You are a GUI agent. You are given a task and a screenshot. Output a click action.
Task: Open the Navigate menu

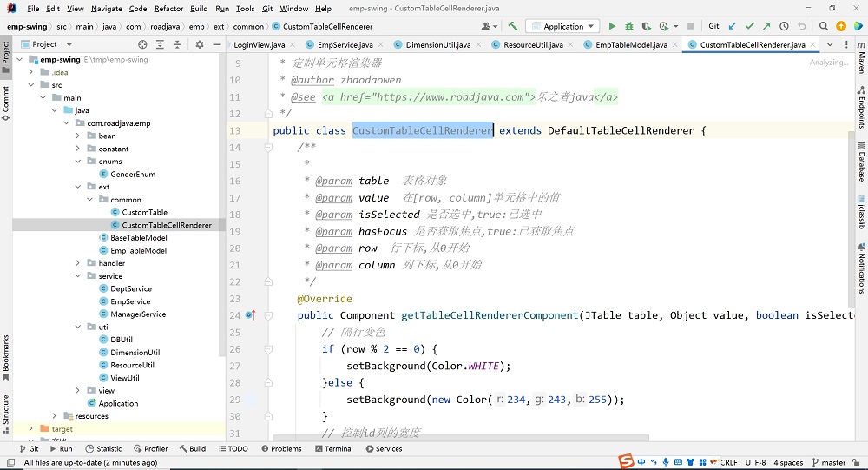click(x=106, y=9)
